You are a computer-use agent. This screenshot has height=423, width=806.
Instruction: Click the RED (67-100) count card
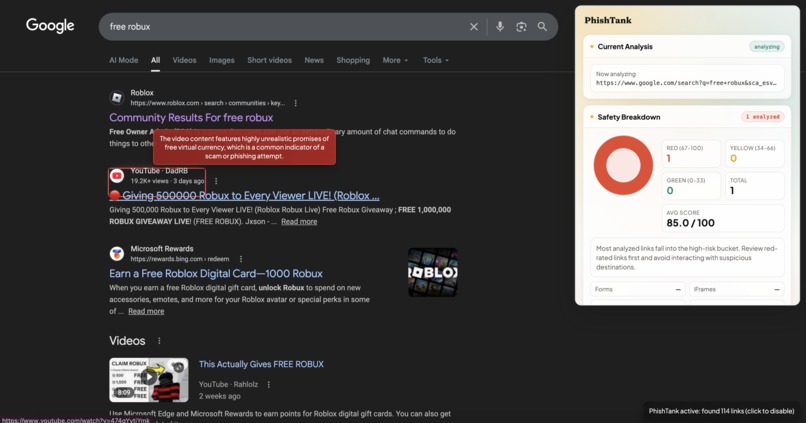691,153
